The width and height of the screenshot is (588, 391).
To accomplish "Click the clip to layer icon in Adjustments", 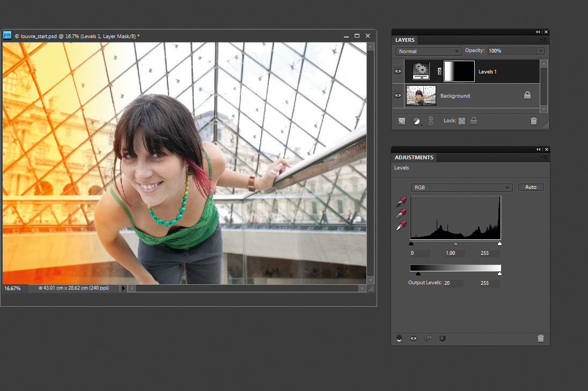I will pos(399,338).
